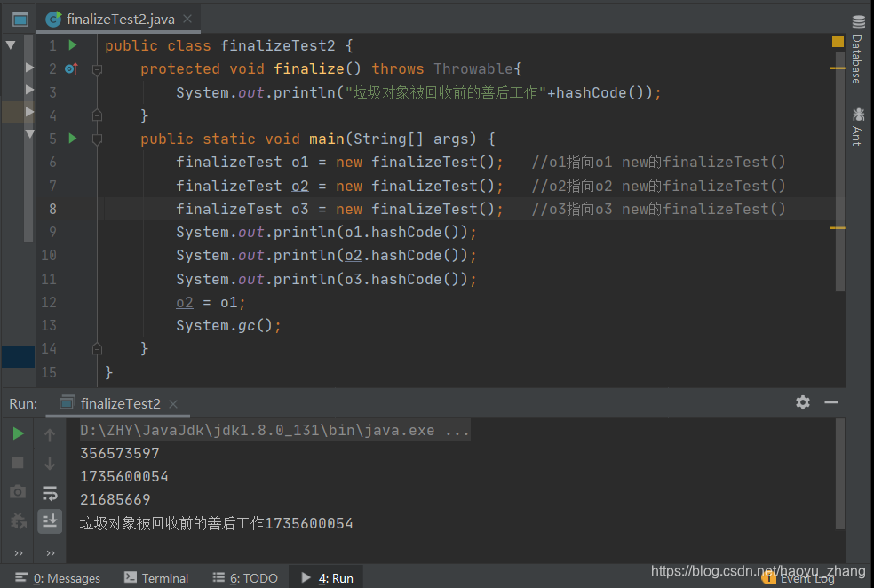Select the finalizeTest2.java editor tab
874x588 pixels.
(x=119, y=19)
